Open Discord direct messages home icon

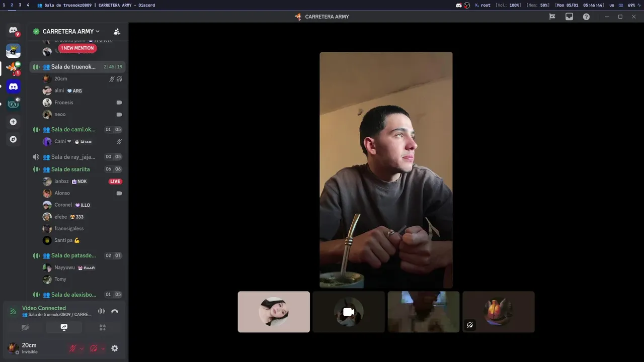click(x=13, y=30)
